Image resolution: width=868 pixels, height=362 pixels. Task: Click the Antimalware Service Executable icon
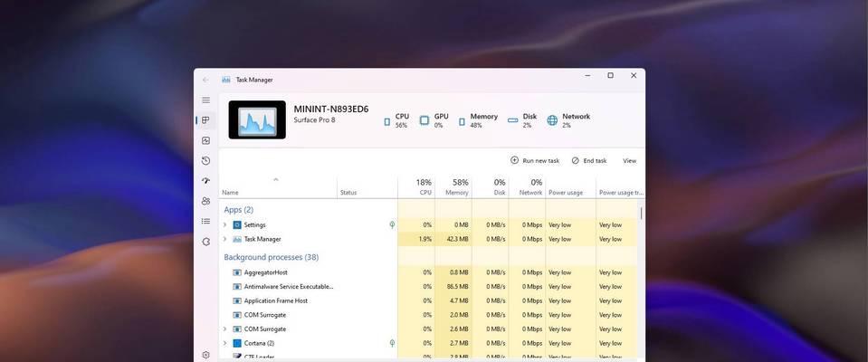[x=237, y=287]
